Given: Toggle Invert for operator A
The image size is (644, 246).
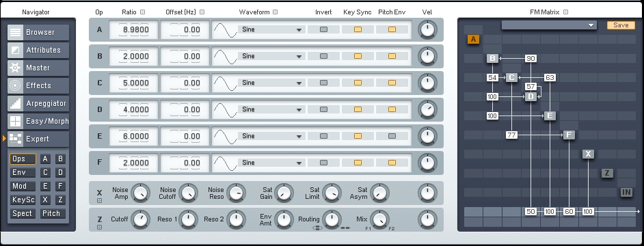Looking at the screenshot, I should pos(323,29).
